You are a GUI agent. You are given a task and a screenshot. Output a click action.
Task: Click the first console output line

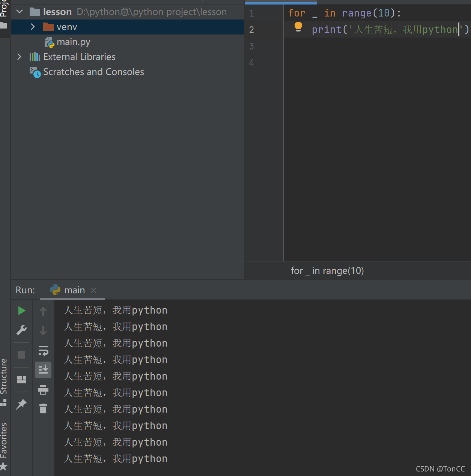pyautogui.click(x=116, y=310)
